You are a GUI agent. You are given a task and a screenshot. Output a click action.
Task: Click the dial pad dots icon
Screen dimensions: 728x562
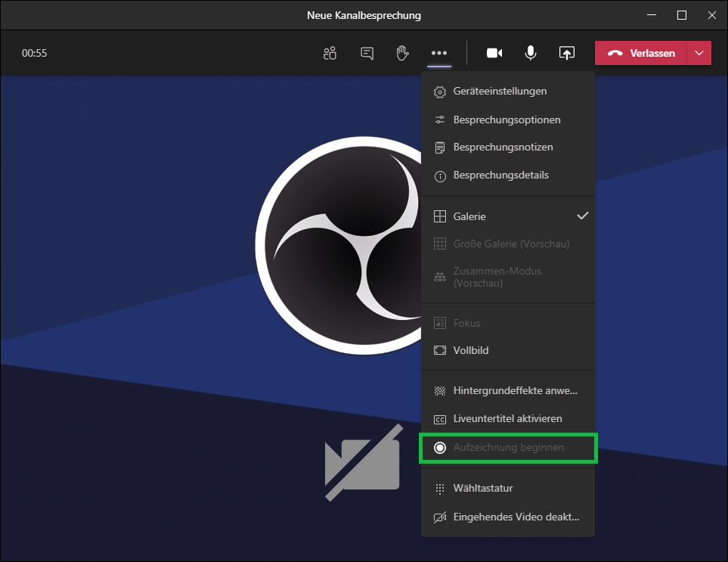(440, 489)
